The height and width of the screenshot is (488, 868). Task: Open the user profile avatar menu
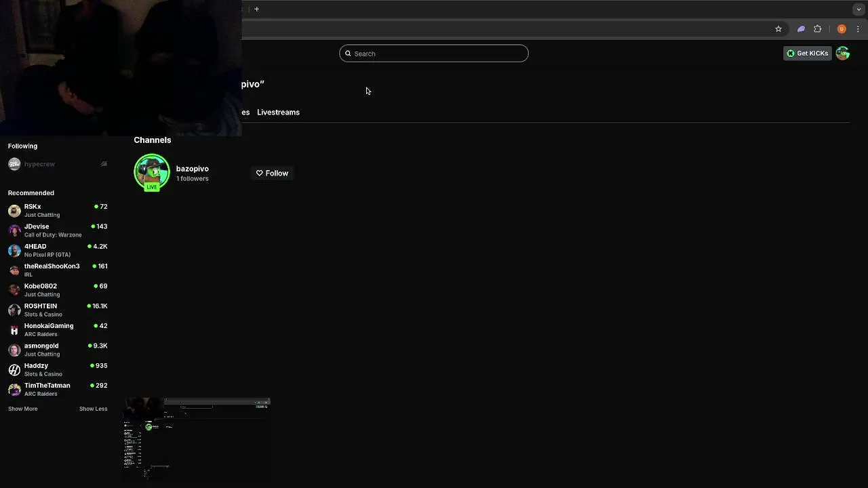pyautogui.click(x=842, y=54)
